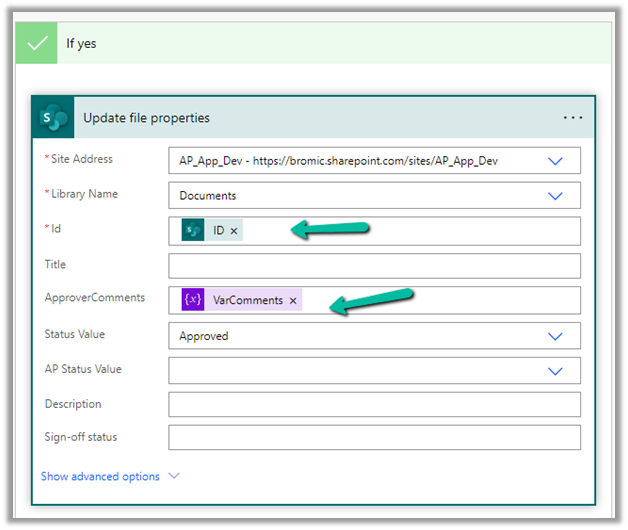Screen dimensions: 628x530
Task: Click the Description text field
Action: tap(374, 405)
